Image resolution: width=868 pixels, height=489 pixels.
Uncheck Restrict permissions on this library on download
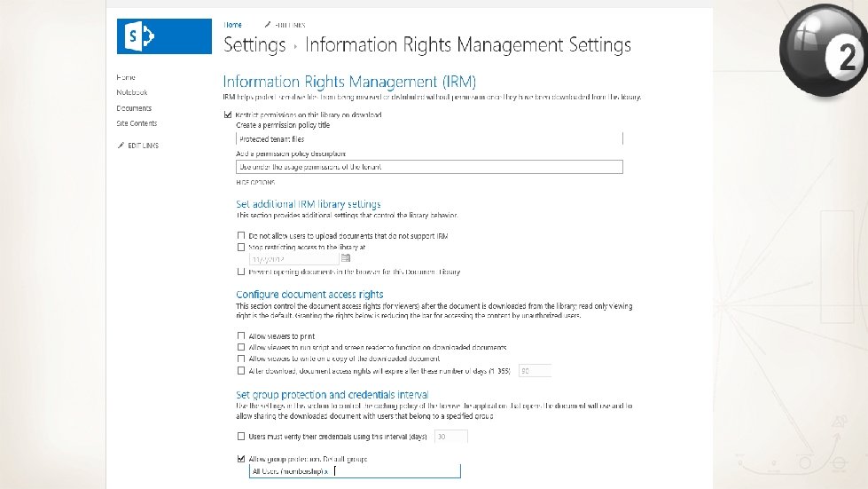tap(229, 114)
